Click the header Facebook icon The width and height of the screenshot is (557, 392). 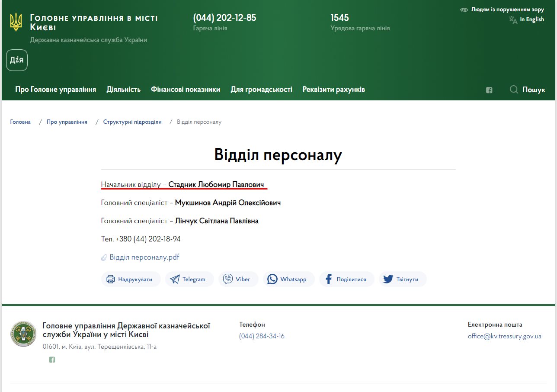coord(489,90)
